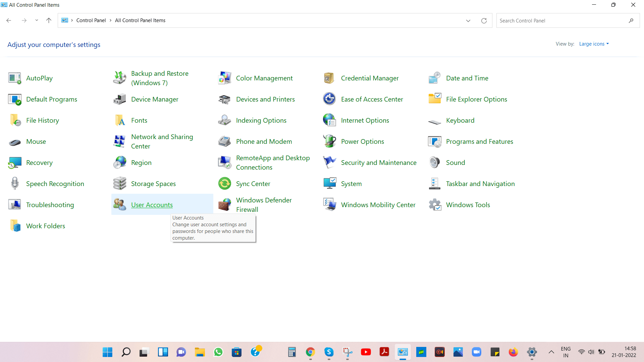Navigate up one folder level
The height and width of the screenshot is (362, 644).
49,20
